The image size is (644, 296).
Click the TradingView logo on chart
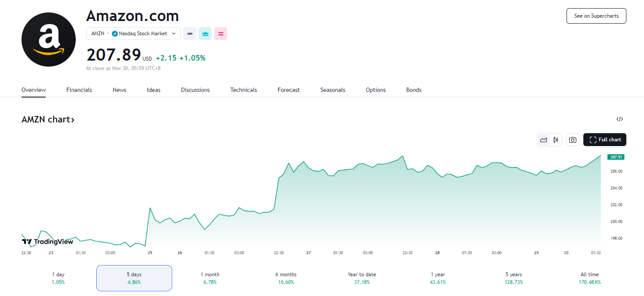pyautogui.click(x=48, y=241)
